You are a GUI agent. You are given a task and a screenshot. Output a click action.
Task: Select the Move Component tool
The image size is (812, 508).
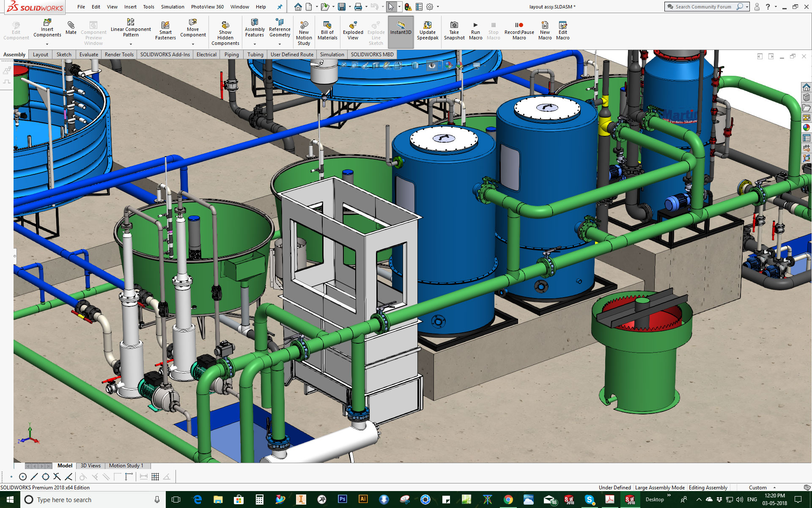tap(193, 28)
